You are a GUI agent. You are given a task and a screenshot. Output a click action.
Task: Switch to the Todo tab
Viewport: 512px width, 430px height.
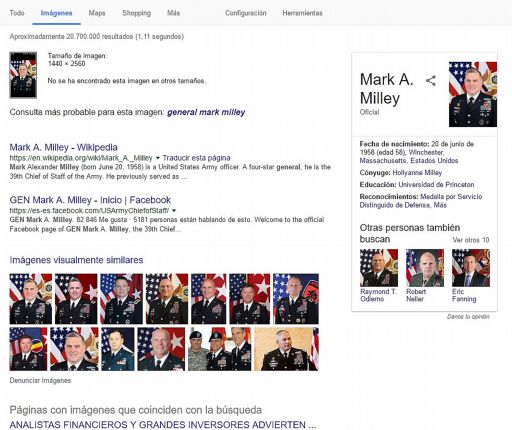tap(17, 13)
